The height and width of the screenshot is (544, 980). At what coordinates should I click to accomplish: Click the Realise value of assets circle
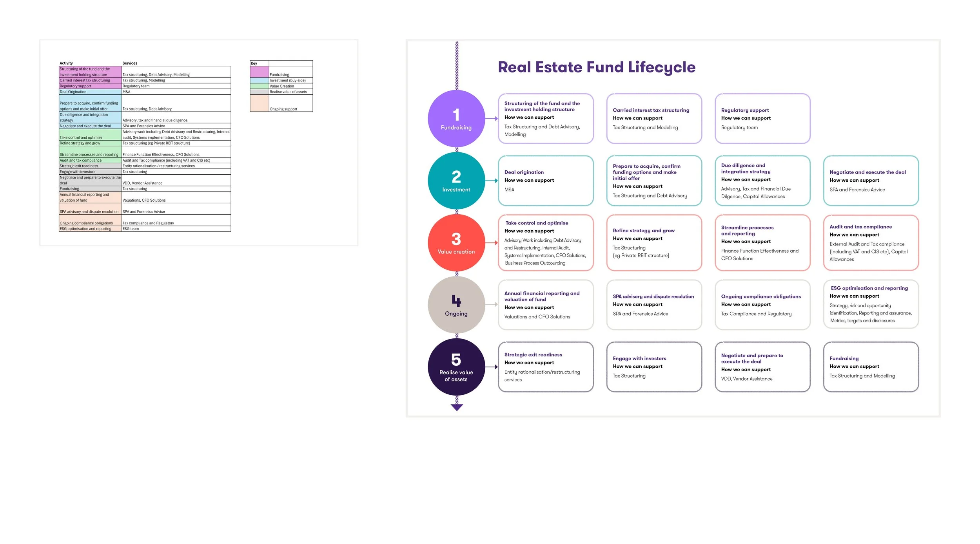tap(456, 367)
